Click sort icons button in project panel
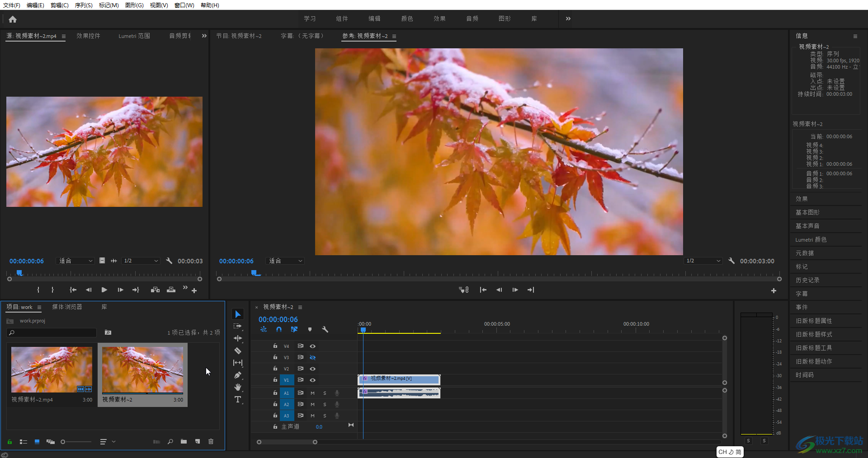This screenshot has height=458, width=868. click(104, 442)
